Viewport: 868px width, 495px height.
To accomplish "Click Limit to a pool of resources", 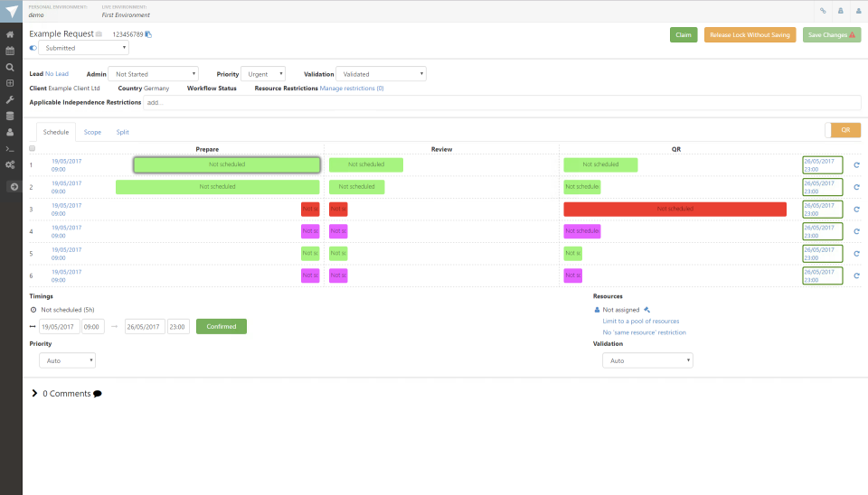I will click(x=640, y=321).
